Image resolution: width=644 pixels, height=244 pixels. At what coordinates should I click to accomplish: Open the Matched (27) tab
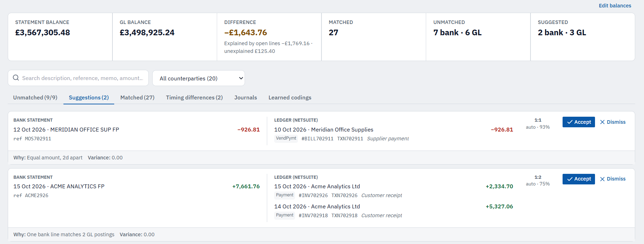click(137, 98)
